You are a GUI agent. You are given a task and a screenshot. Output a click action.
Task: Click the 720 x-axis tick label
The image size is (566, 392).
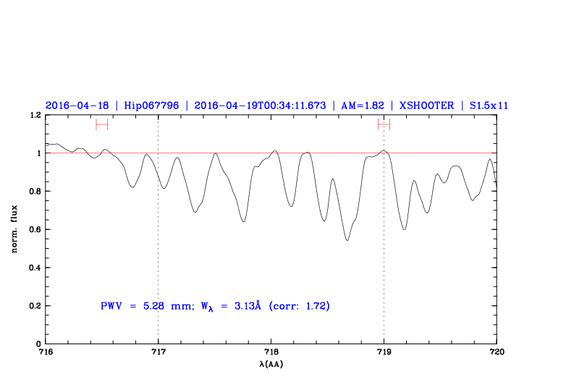pyautogui.click(x=497, y=352)
